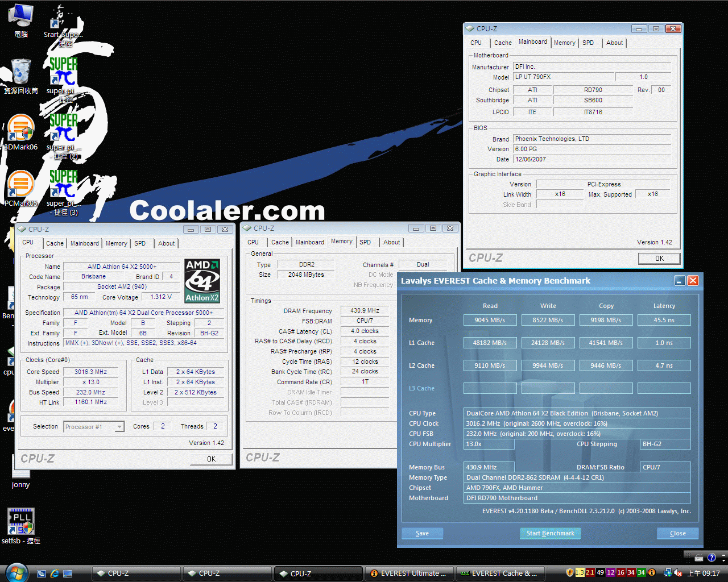Click the Chipset AMD 790FX, AMD Hammer field

click(x=577, y=488)
